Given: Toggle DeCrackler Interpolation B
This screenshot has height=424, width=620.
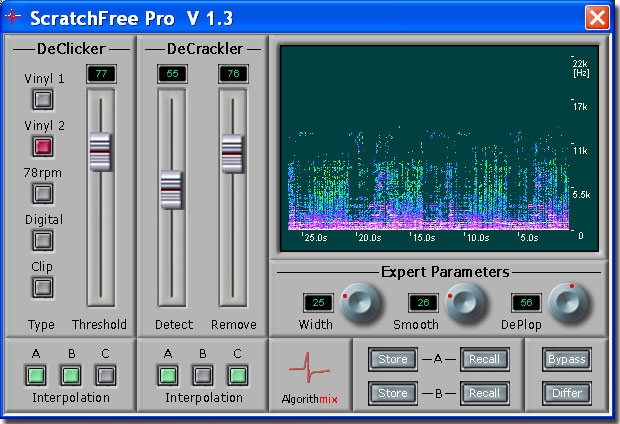Looking at the screenshot, I should 202,375.
